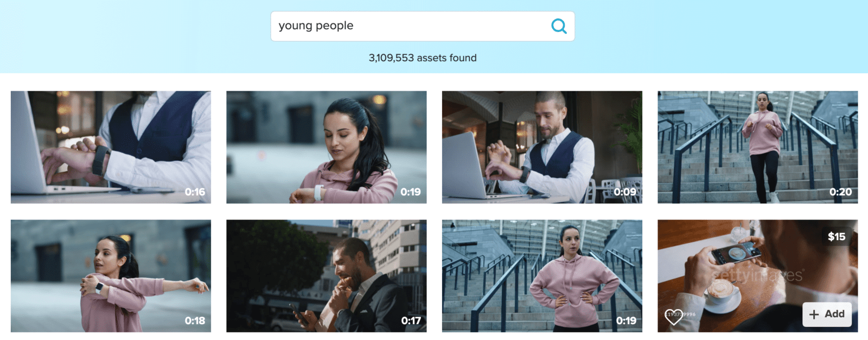Image resolution: width=868 pixels, height=340 pixels.
Task: Click the magnifying glass search icon
Action: [x=559, y=26]
